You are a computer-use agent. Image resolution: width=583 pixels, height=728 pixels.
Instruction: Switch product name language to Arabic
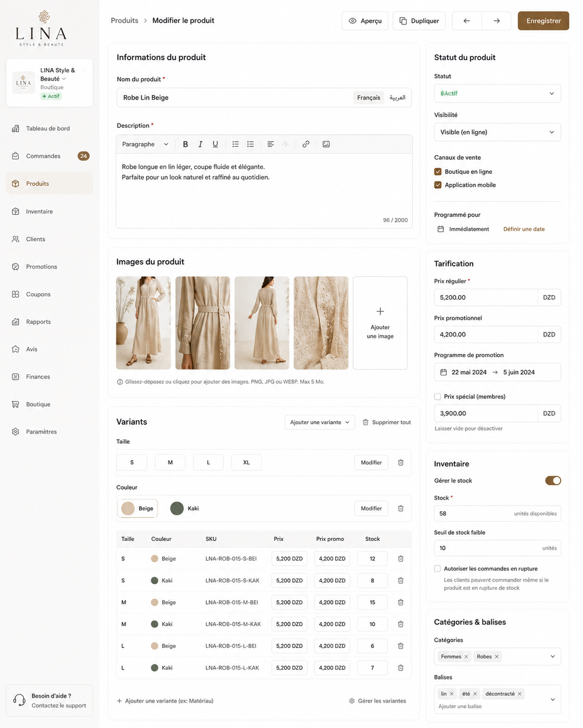click(398, 98)
